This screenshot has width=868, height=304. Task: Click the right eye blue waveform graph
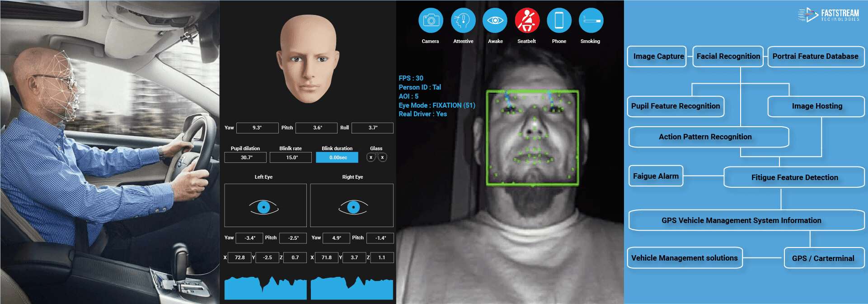(352, 288)
